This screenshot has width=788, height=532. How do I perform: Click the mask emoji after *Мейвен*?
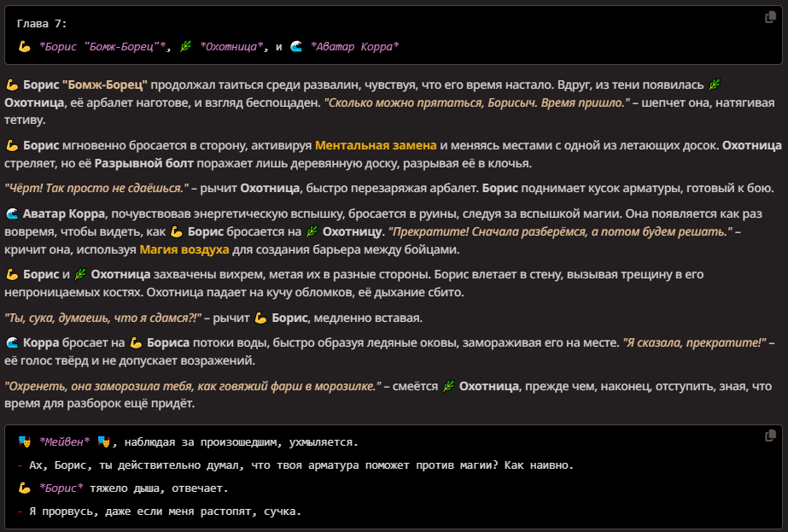tap(103, 442)
